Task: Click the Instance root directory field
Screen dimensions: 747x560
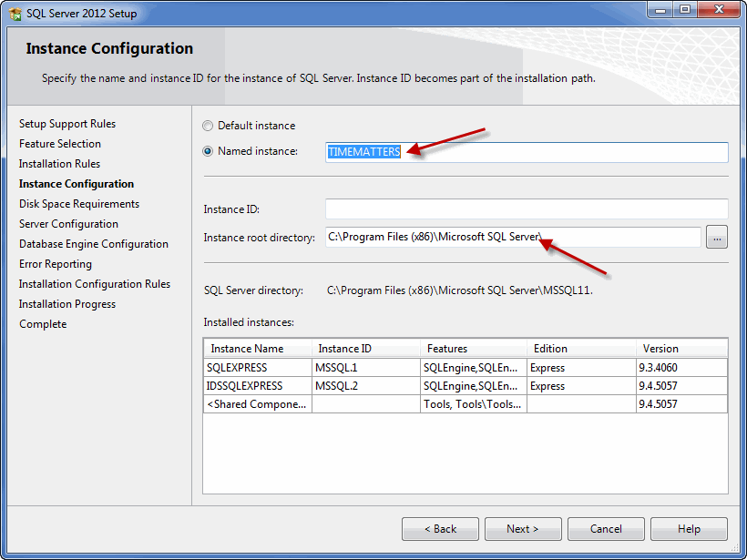Action: point(513,238)
